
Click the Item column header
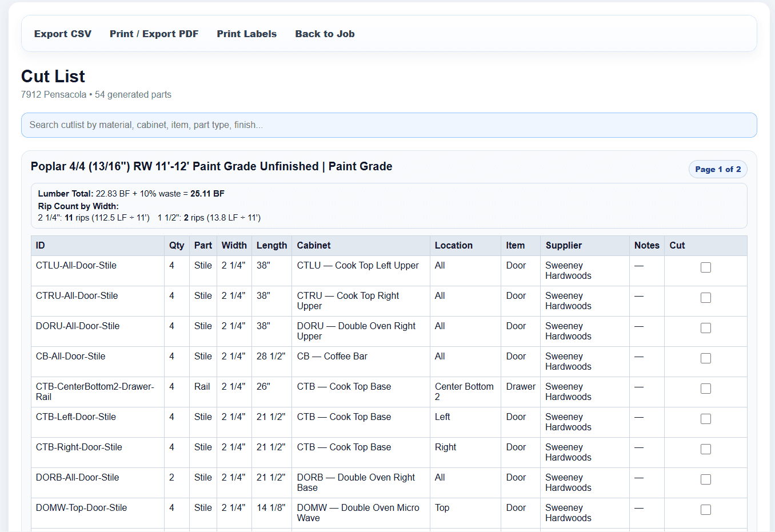coord(521,246)
